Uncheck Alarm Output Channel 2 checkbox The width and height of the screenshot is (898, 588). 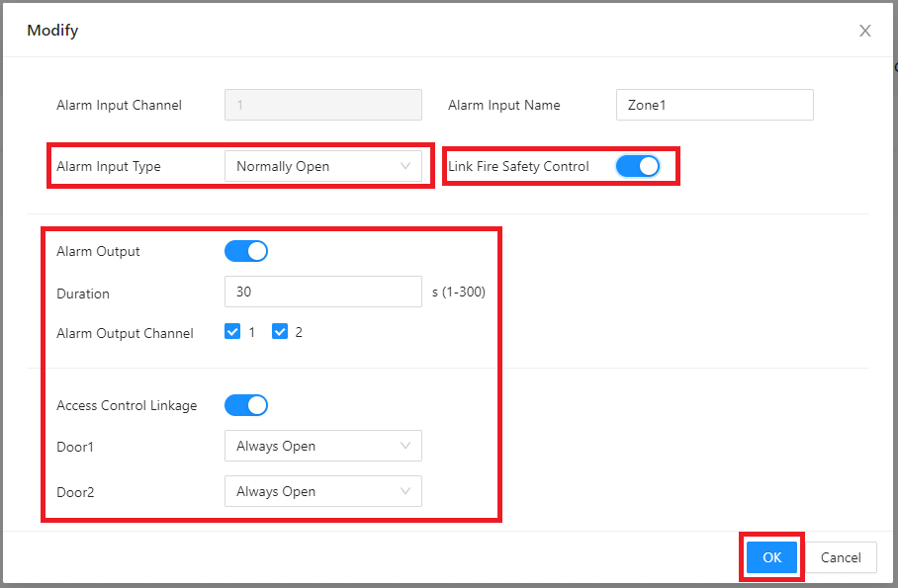[280, 331]
